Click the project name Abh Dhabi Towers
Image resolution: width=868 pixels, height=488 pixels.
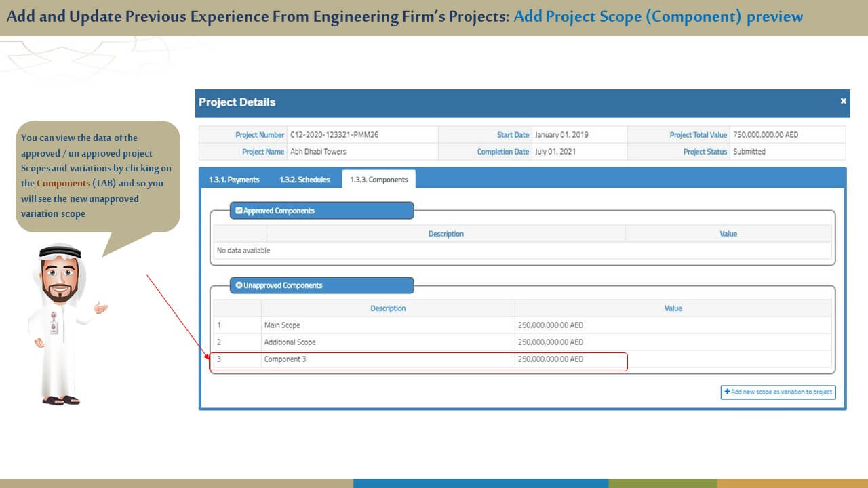(318, 152)
